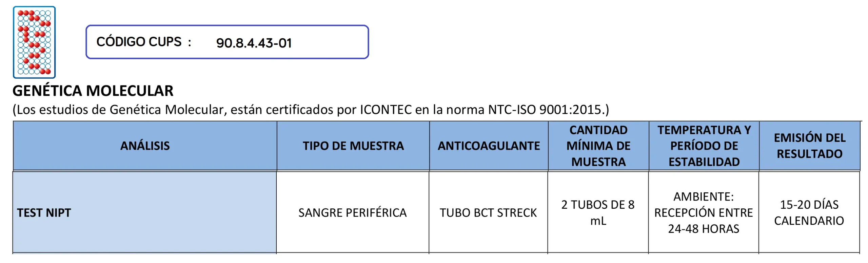
Task: Click the 2 TUBOS DE 8 mL cell
Action: tap(598, 213)
